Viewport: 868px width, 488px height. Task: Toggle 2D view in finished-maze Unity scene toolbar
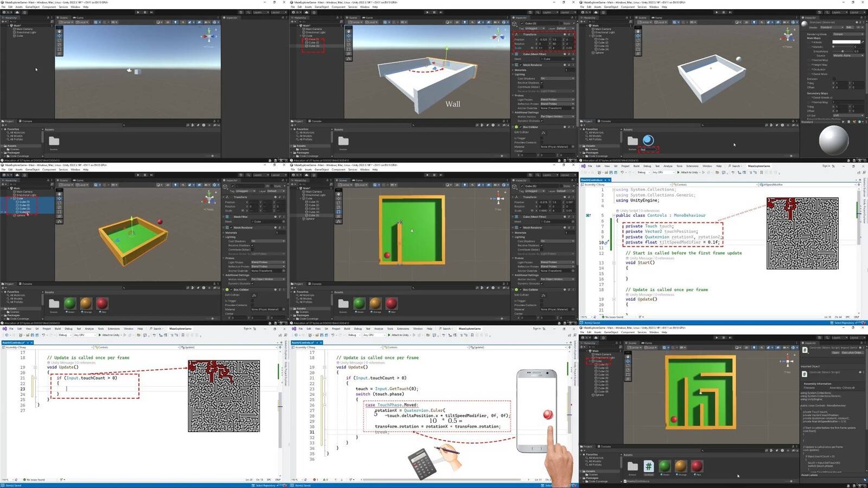coord(746,347)
